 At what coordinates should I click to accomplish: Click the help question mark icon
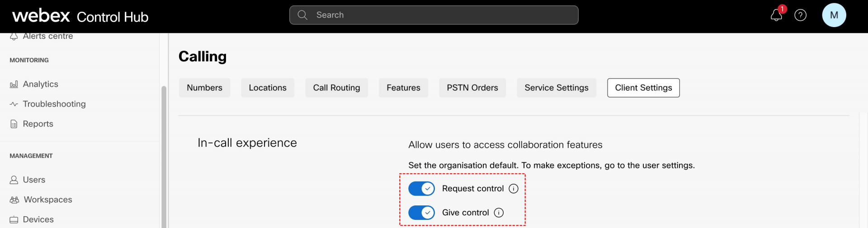point(800,15)
